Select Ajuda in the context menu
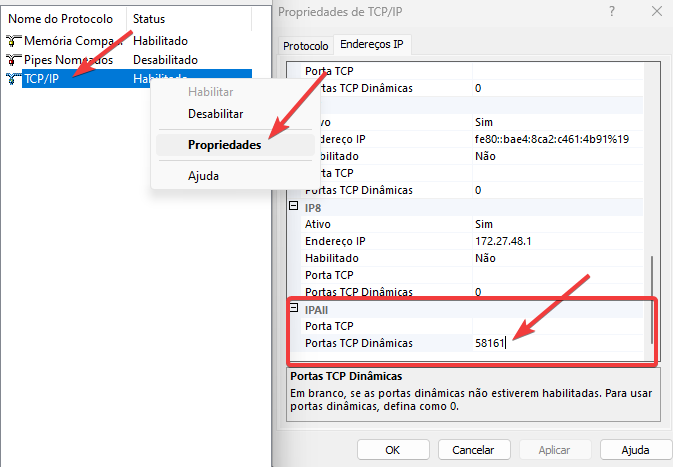 coord(203,176)
